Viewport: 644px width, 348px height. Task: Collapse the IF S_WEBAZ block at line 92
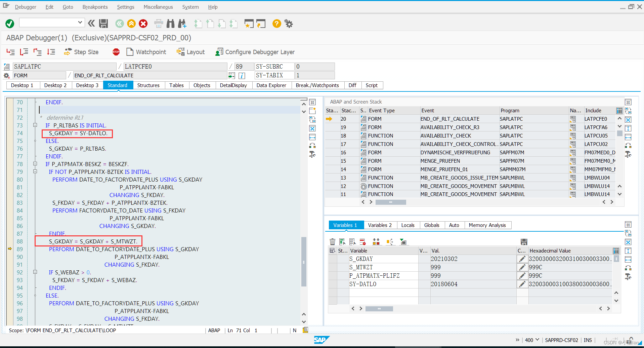(35, 272)
